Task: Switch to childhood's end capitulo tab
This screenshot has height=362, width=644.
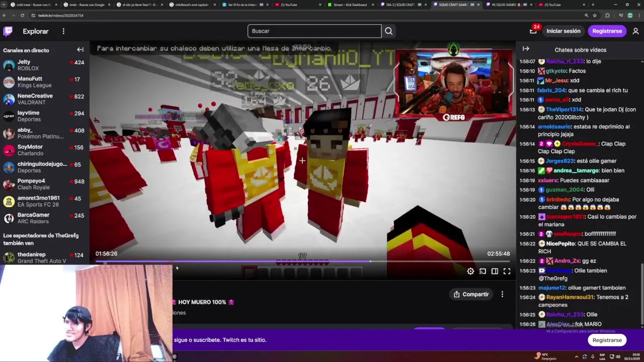Action: point(192,5)
